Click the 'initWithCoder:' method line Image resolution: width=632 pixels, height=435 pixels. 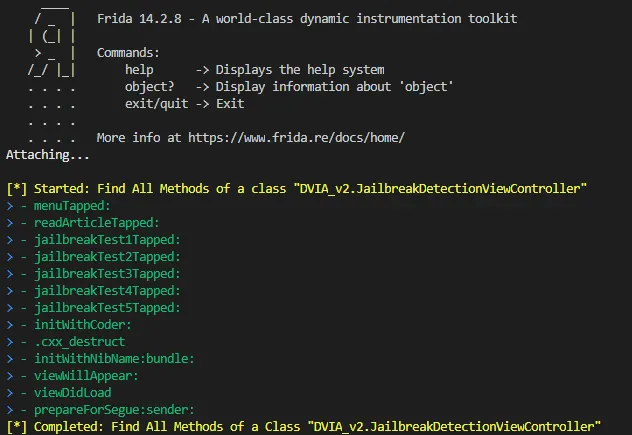pos(69,325)
